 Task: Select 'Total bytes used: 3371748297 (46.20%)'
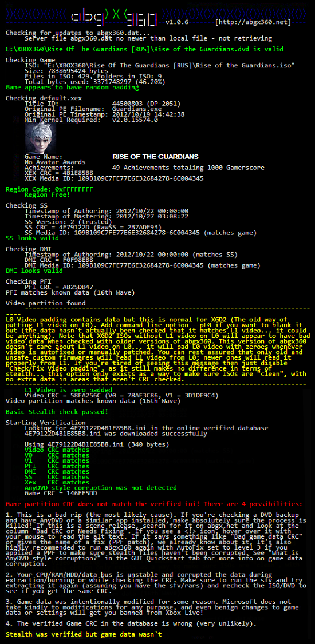coord(95,82)
